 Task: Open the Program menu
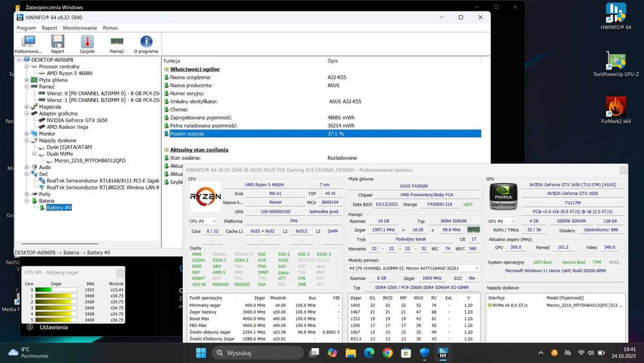coord(26,28)
